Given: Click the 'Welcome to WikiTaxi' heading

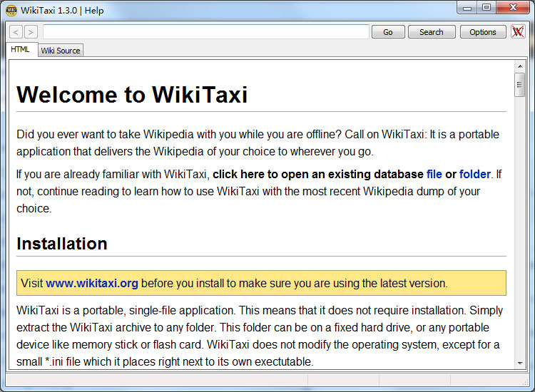Looking at the screenshot, I should click(x=132, y=94).
